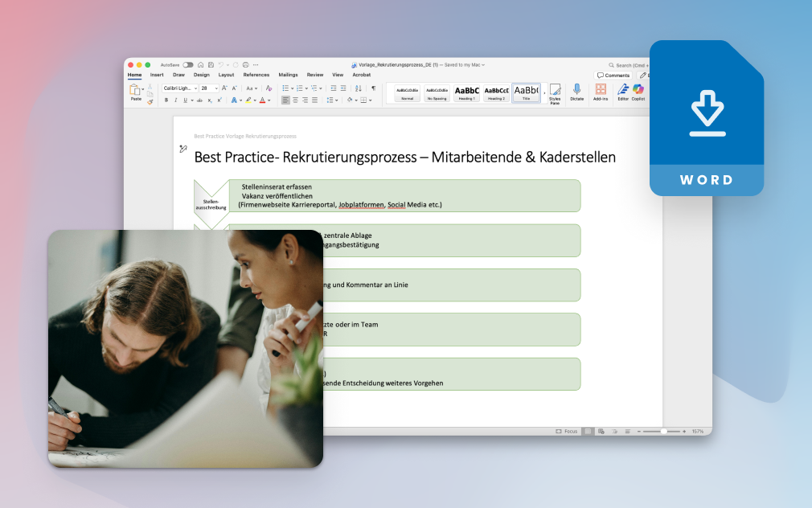Toggle Bold formatting
The width and height of the screenshot is (812, 508).
pos(166,100)
